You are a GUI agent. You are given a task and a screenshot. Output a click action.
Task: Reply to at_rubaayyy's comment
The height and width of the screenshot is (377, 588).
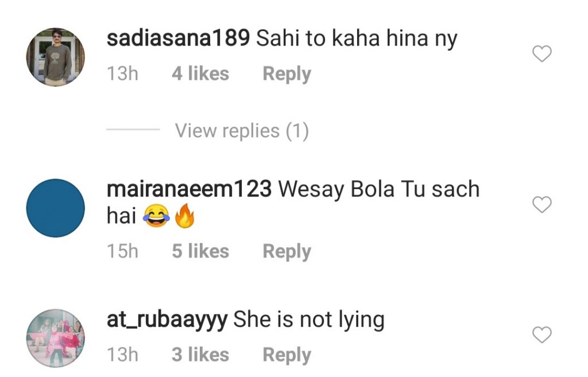click(287, 355)
